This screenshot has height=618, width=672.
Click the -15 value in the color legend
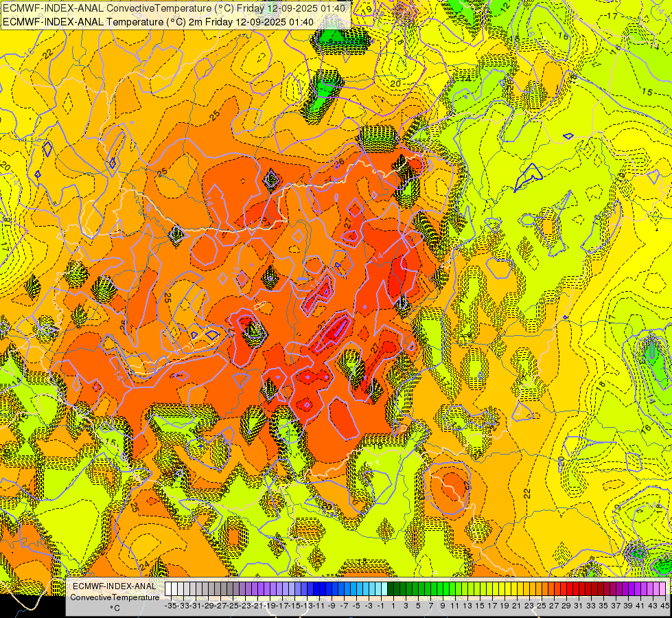[x=295, y=606]
